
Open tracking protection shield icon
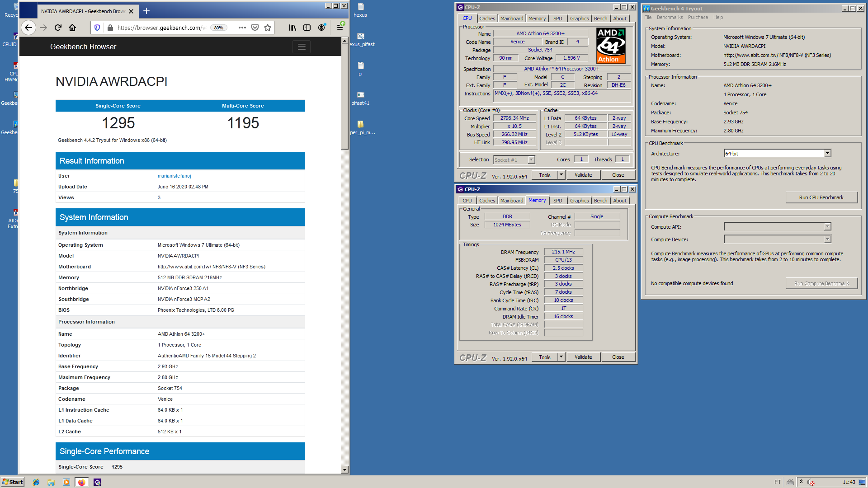coord(97,28)
